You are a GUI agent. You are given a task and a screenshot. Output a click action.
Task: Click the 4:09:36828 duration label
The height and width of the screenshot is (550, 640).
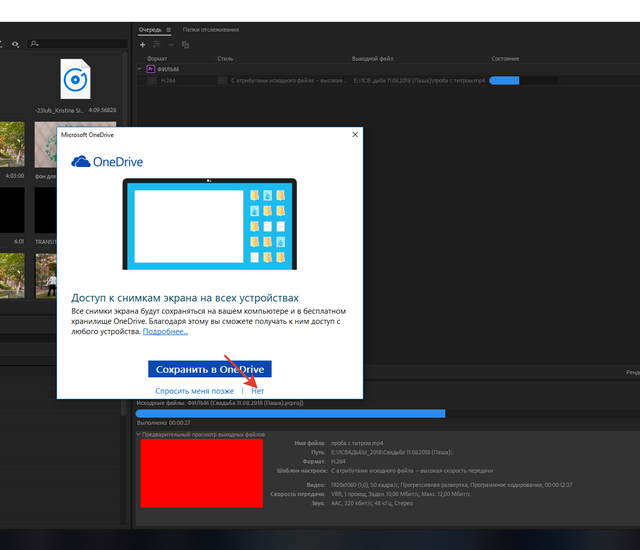[102, 110]
